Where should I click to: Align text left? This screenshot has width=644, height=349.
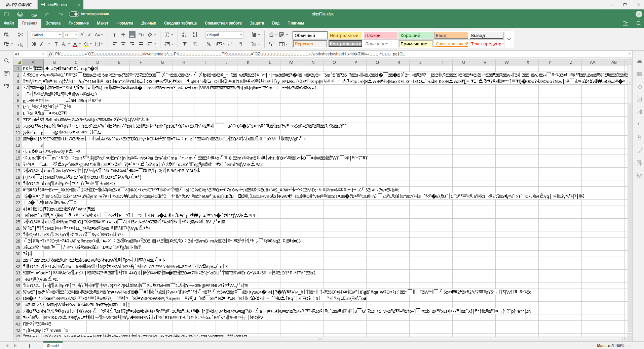tap(114, 44)
